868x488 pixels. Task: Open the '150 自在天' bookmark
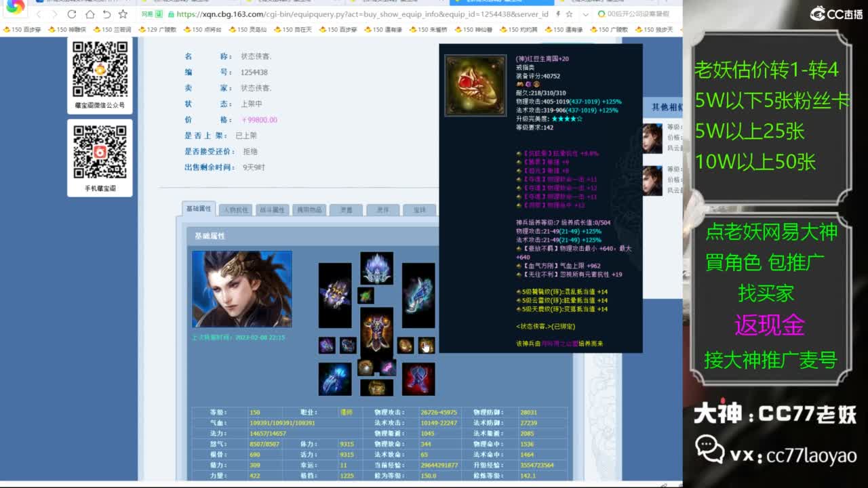click(x=292, y=30)
